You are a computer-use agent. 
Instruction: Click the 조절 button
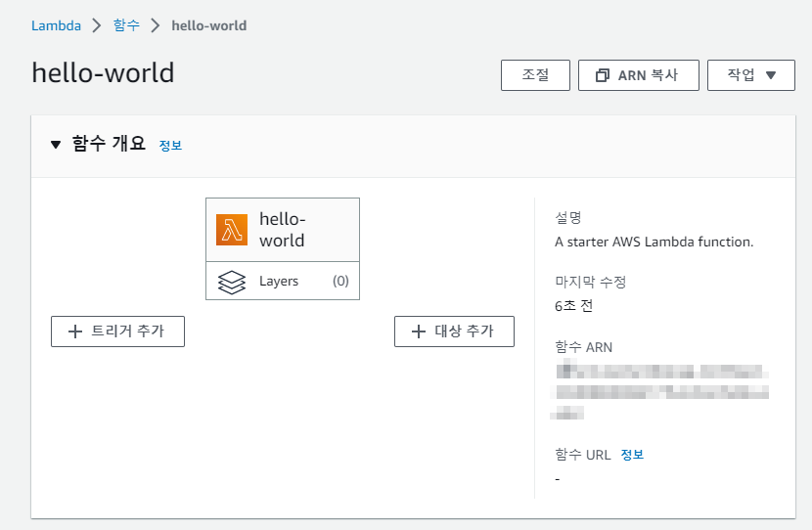point(535,75)
